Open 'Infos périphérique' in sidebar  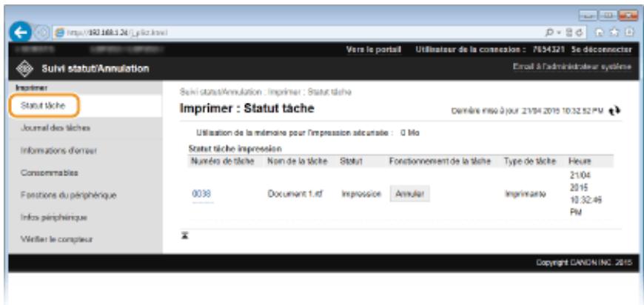tap(54, 217)
